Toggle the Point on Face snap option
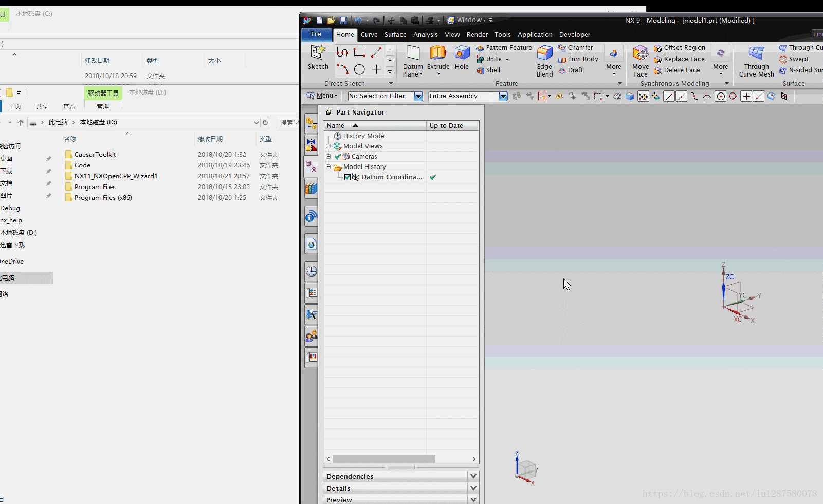This screenshot has width=823, height=504. coord(771,96)
